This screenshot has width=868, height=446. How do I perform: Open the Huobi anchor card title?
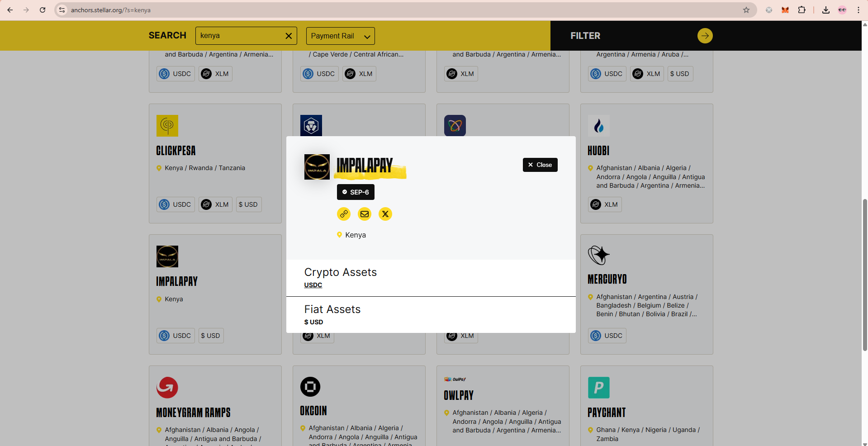598,151
